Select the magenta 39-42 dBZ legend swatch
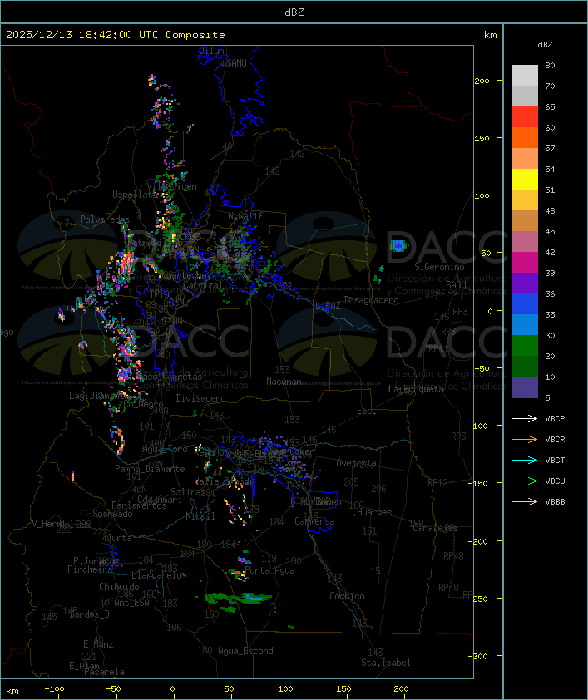 click(x=525, y=263)
